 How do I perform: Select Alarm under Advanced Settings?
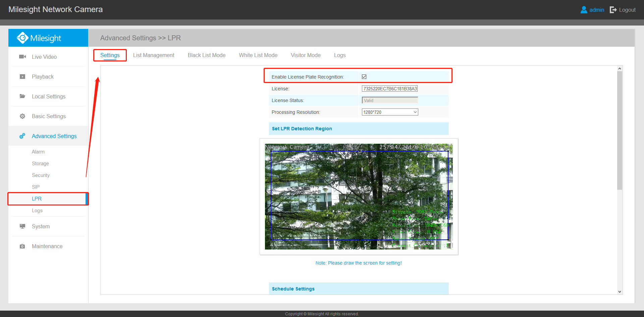38,152
